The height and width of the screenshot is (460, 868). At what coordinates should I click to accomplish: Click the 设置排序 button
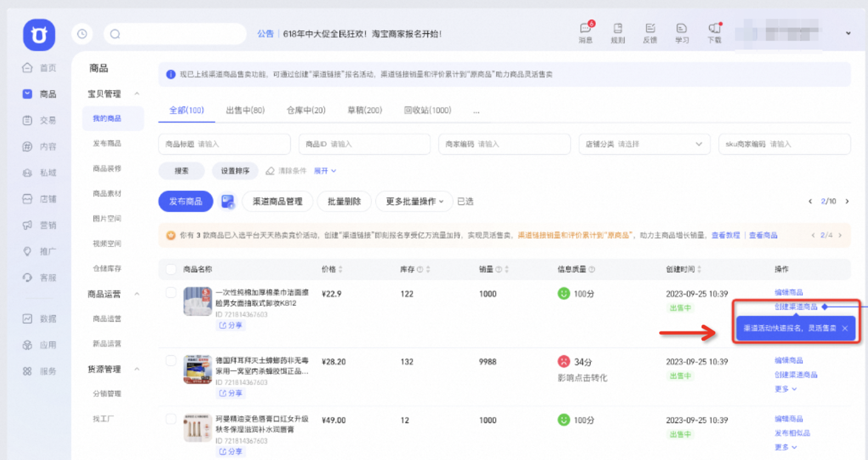click(x=235, y=171)
